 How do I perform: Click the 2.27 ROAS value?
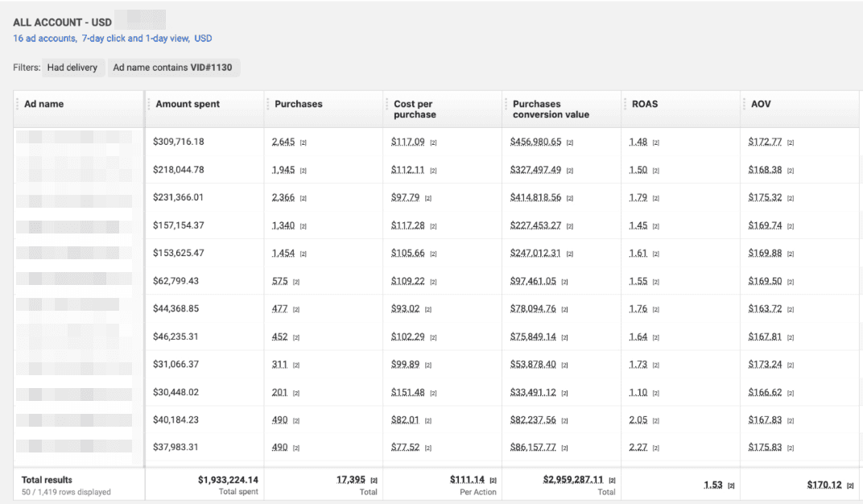pos(638,446)
